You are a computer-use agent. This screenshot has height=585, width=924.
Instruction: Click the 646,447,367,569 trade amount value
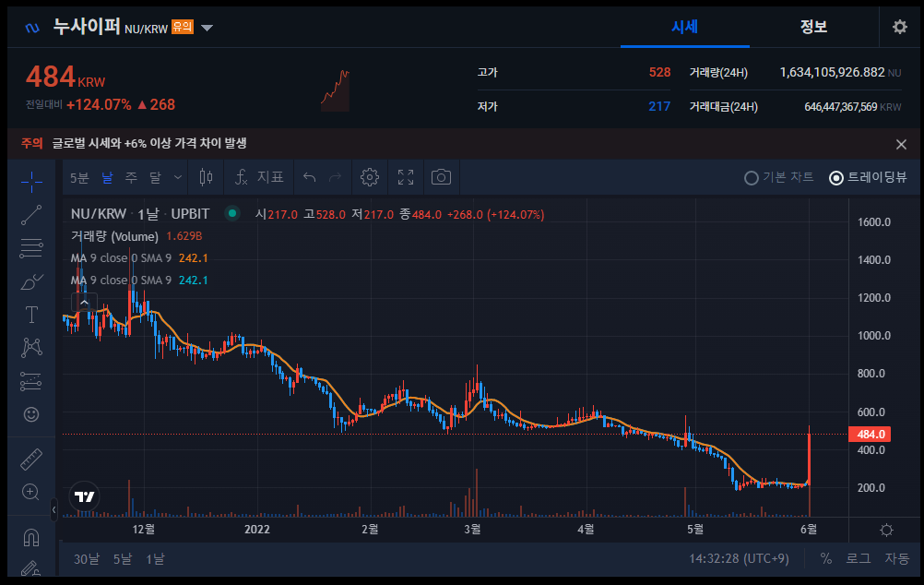coord(841,107)
